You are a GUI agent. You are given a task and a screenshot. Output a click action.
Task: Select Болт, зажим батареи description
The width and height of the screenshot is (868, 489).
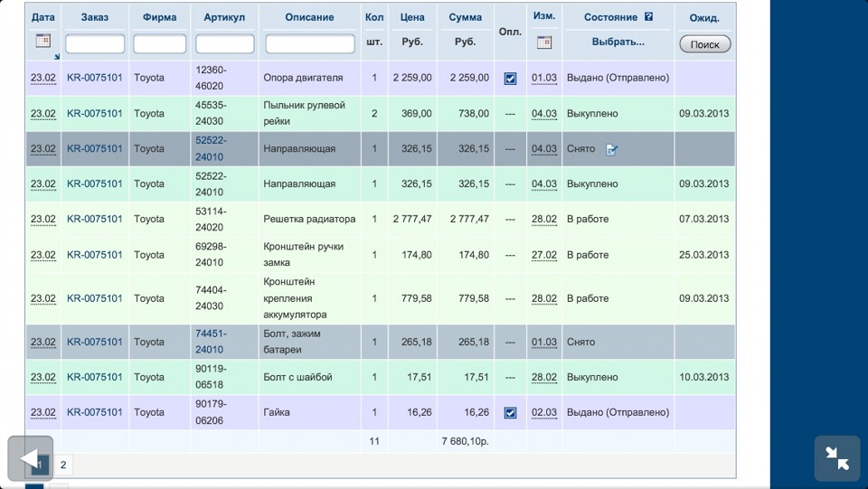click(292, 342)
